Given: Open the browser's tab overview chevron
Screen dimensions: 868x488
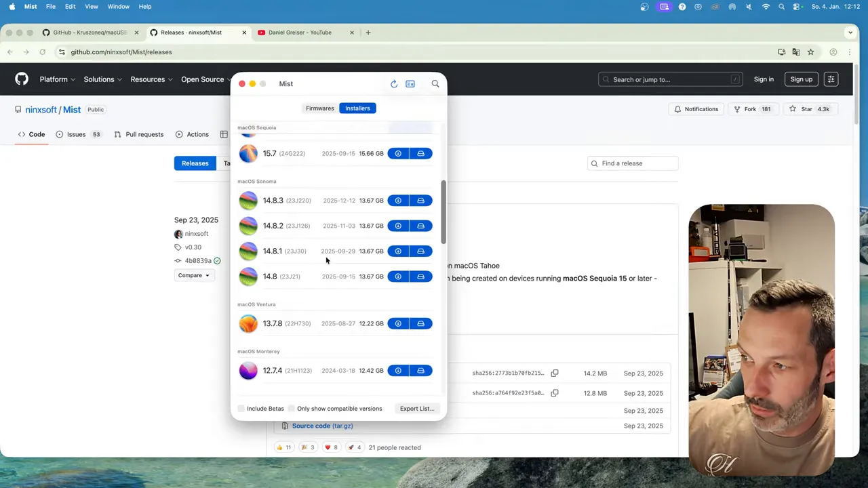Looking at the screenshot, I should (850, 32).
